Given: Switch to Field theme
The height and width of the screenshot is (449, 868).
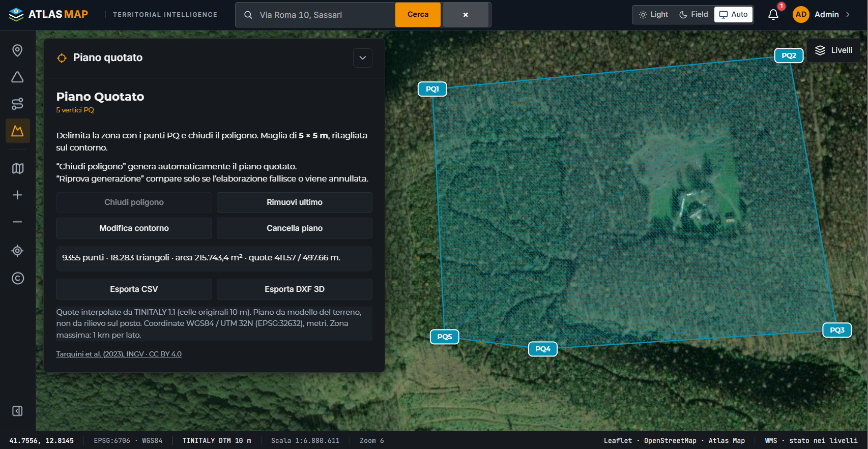Looking at the screenshot, I should [x=693, y=15].
